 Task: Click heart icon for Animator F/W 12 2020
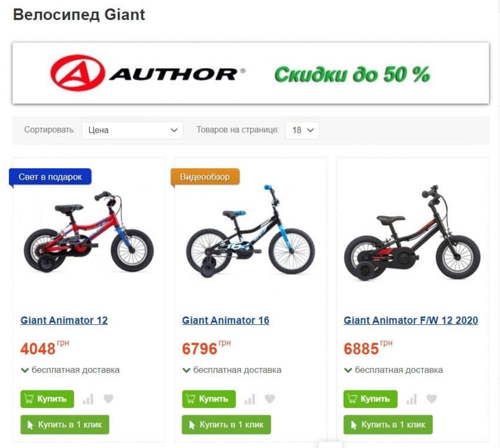click(431, 399)
